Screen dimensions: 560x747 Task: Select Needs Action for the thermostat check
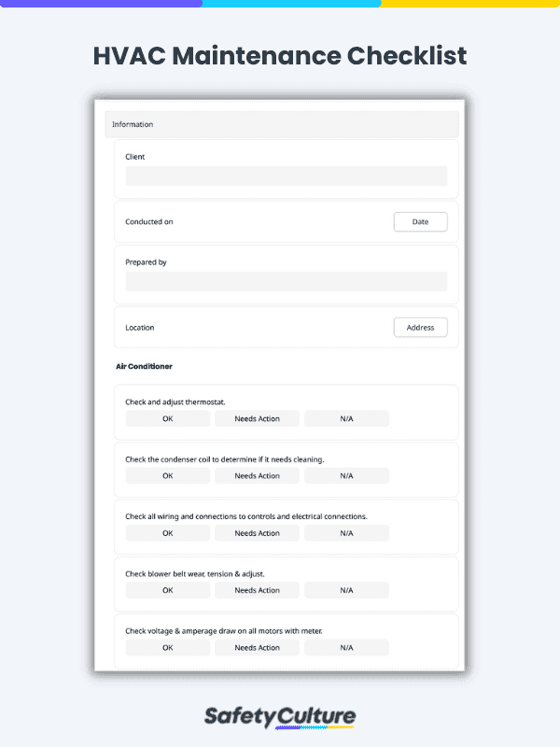[257, 418]
